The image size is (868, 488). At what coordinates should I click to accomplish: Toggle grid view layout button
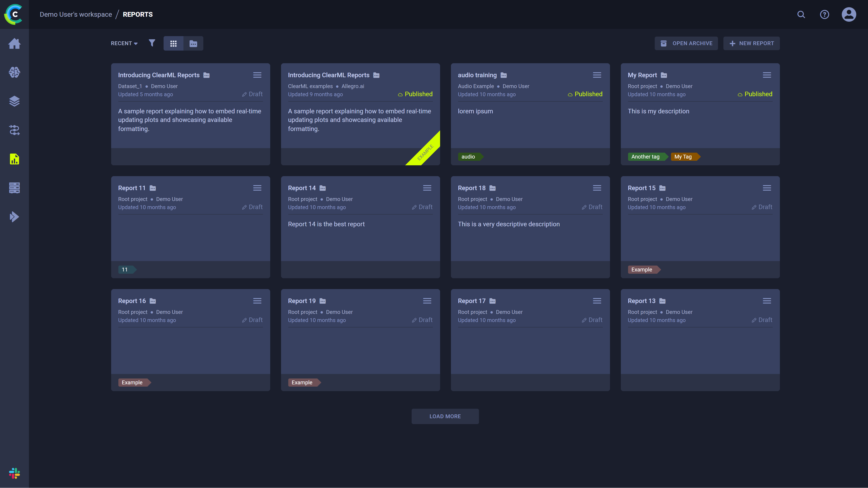coord(174,43)
